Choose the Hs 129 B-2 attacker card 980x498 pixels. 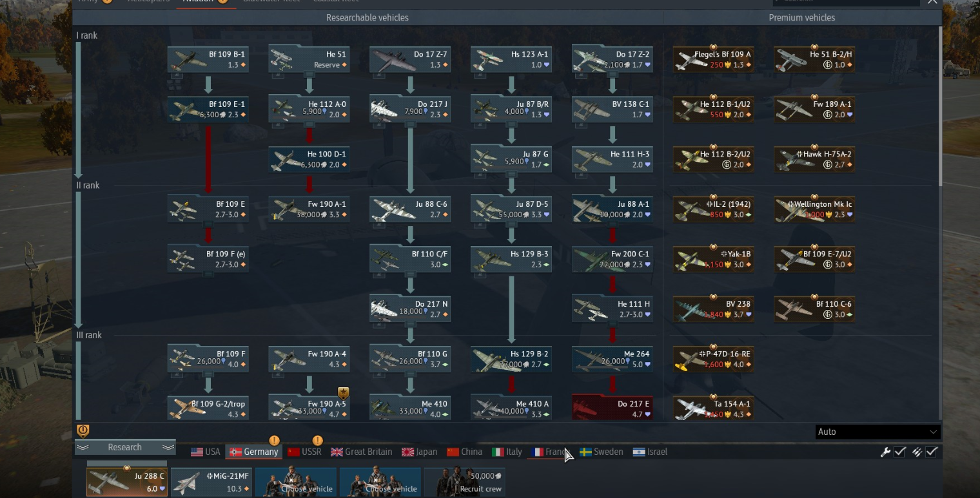pyautogui.click(x=511, y=359)
